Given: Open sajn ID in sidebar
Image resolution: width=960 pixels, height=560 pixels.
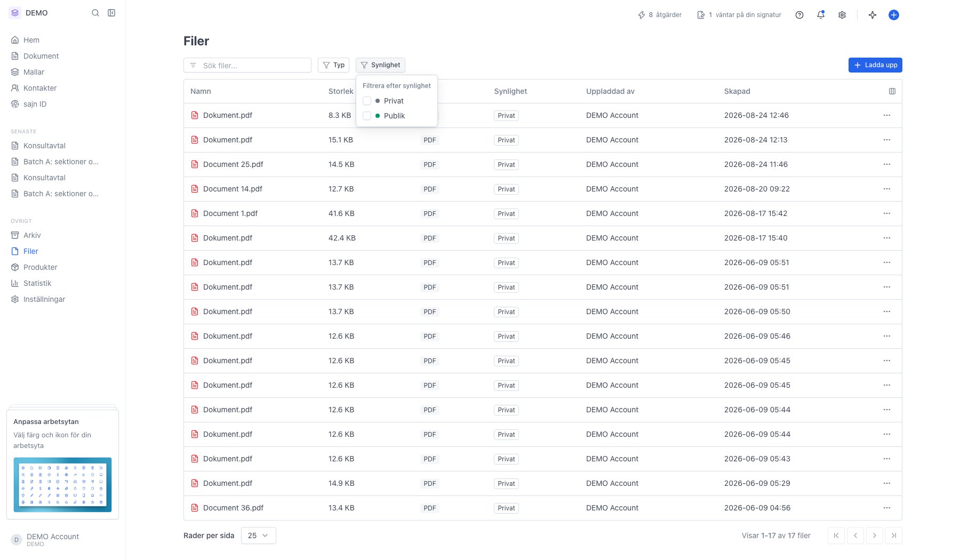Looking at the screenshot, I should click(35, 104).
